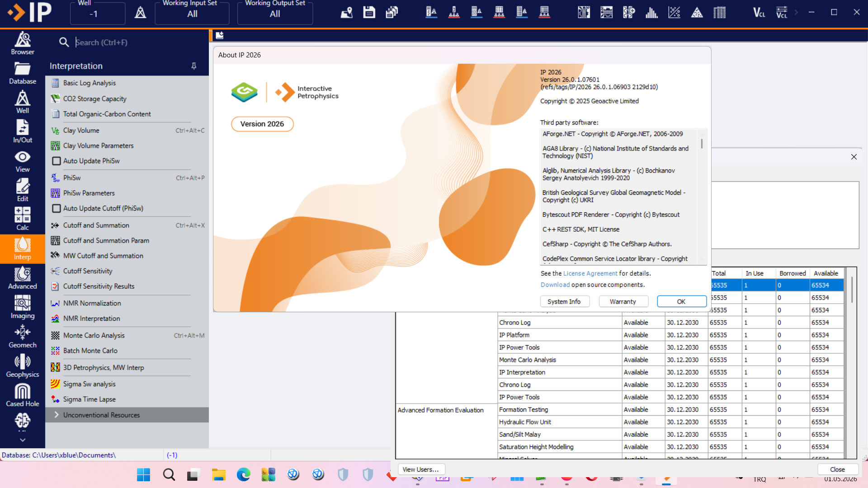This screenshot has height=488, width=868.
Task: Enable Auto Update Cutoff (PhiSw) checkbox
Action: click(57, 208)
